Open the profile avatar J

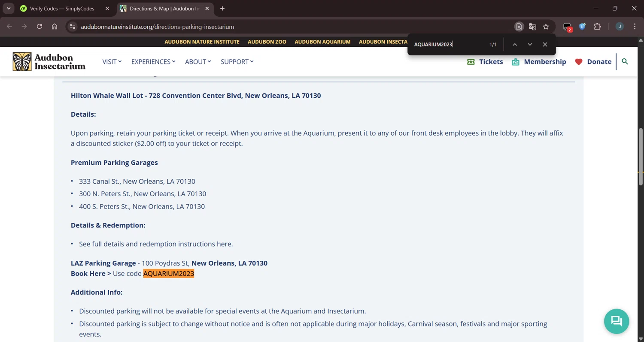[620, 27]
